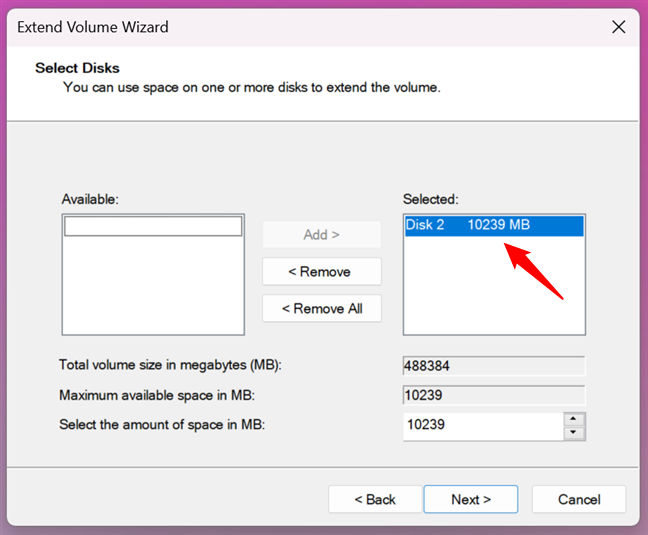The width and height of the screenshot is (648, 535).
Task: Click the maximum available space field
Action: (493, 395)
